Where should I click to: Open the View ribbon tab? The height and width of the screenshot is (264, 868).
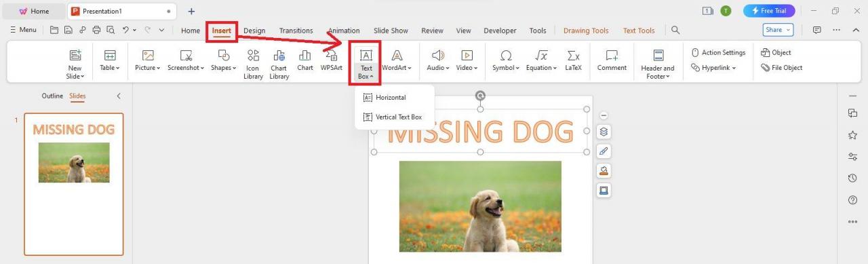(x=464, y=31)
